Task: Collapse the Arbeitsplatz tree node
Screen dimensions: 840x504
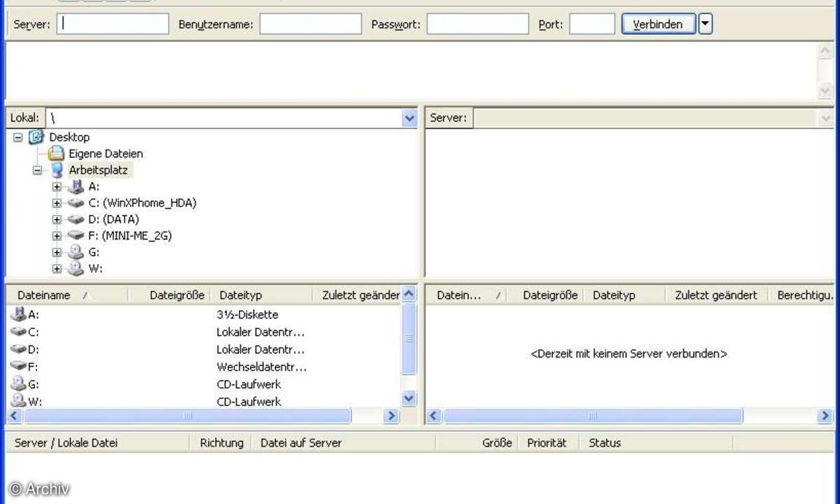Action: [37, 170]
